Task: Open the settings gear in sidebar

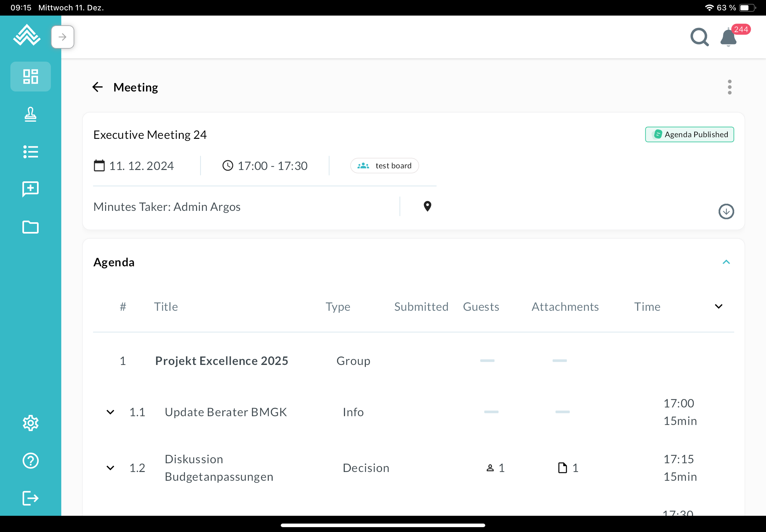Action: click(x=30, y=423)
